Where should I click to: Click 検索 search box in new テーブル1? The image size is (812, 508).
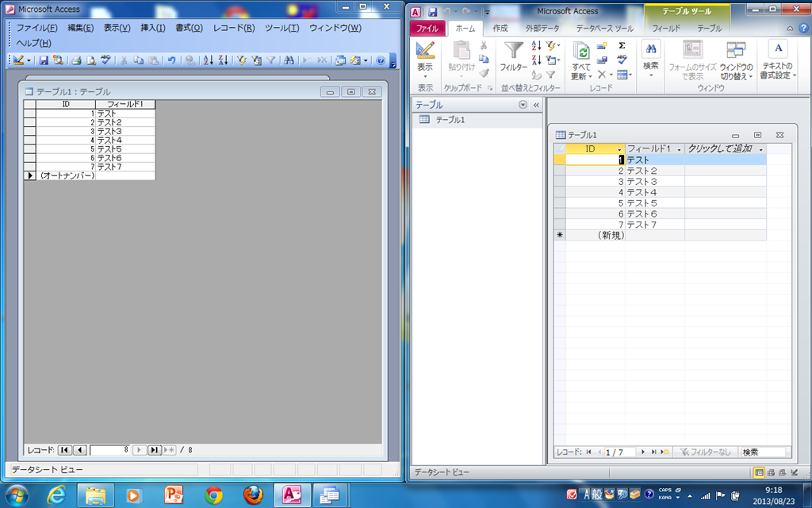762,452
